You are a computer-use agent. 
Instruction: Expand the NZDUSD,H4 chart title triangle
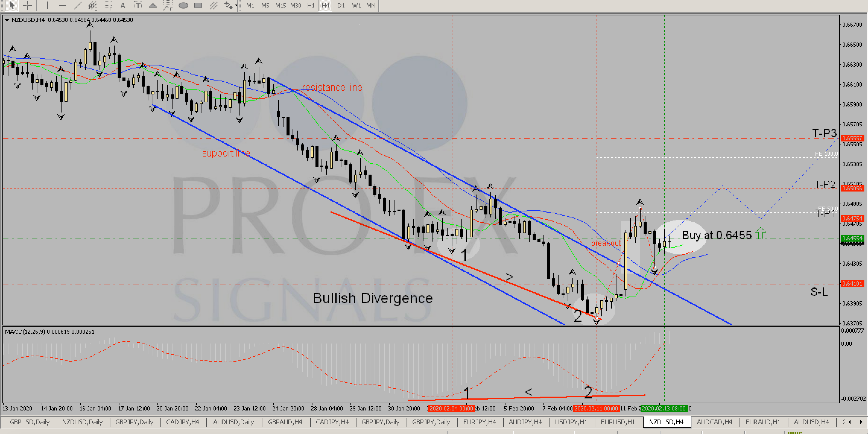tap(7, 20)
